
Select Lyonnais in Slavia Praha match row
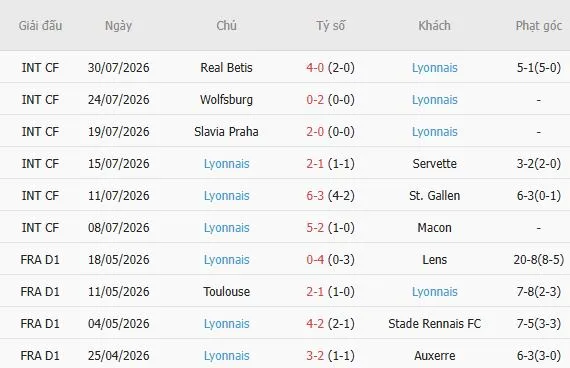pos(434,132)
